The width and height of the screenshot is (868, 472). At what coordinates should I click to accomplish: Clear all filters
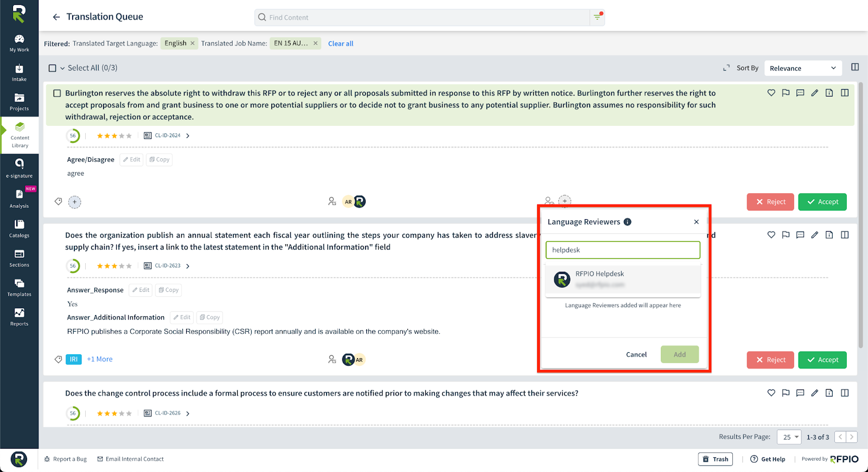coord(341,44)
